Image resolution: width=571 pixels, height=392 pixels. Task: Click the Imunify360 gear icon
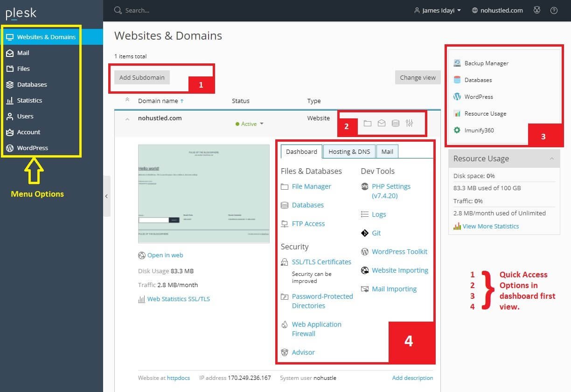coord(457,131)
